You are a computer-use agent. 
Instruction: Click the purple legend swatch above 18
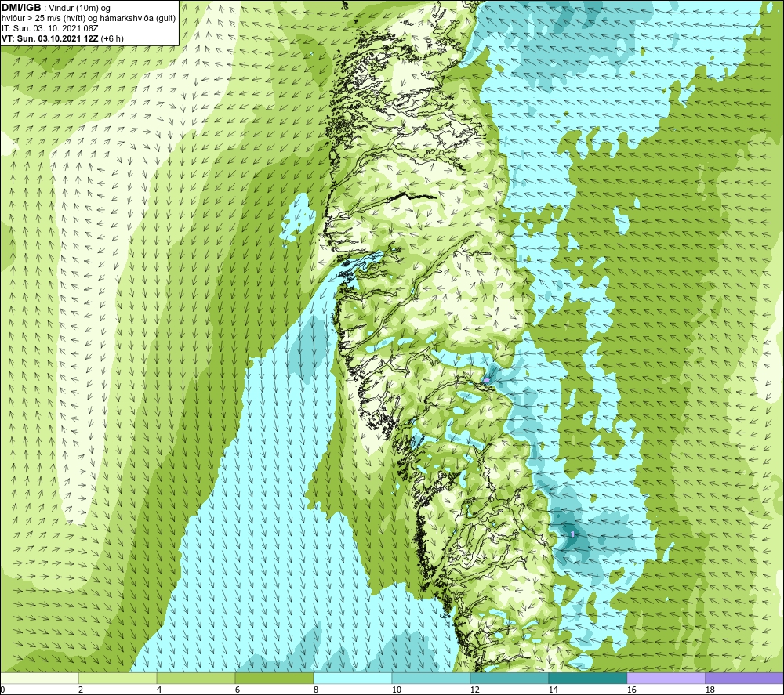(x=744, y=678)
